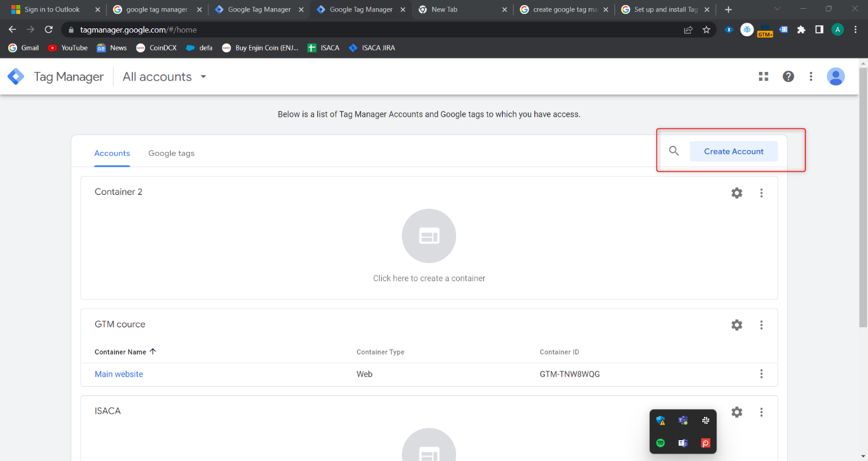This screenshot has height=461, width=868.
Task: Open Tag Manager help question mark
Action: pos(788,76)
